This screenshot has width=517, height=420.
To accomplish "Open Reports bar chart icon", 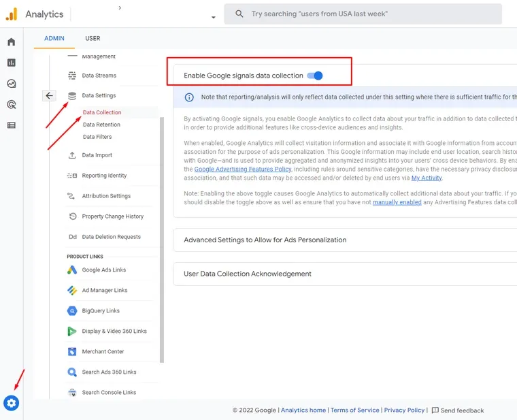I will tap(11, 63).
